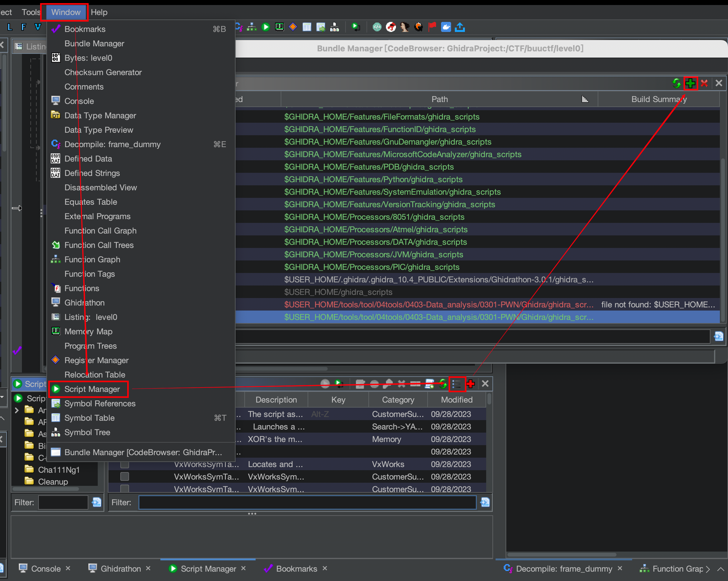The width and height of the screenshot is (728, 581).
Task: Click red plus icon in Script Manager
Action: 471,384
